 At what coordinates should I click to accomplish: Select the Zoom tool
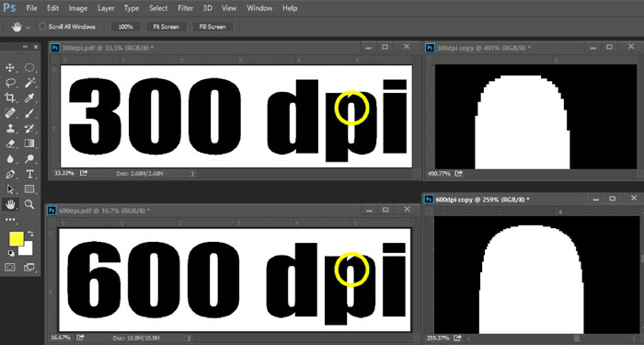pyautogui.click(x=29, y=204)
